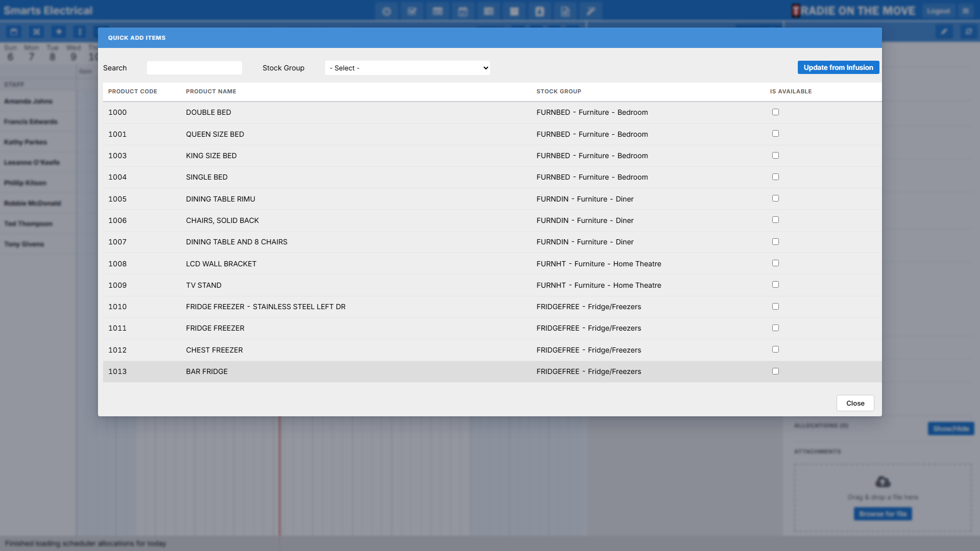
Task: Click the pencil edit icon in background toolbar
Action: [944, 32]
